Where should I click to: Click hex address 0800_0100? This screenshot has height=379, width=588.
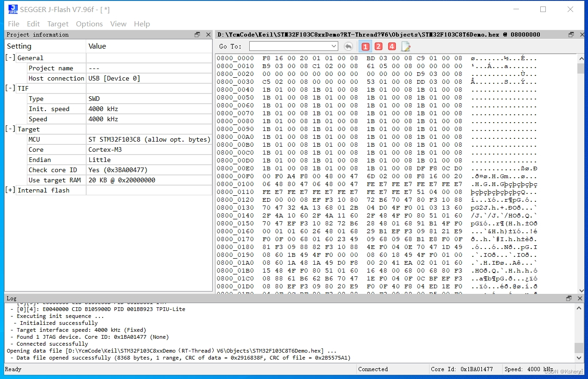235,184
